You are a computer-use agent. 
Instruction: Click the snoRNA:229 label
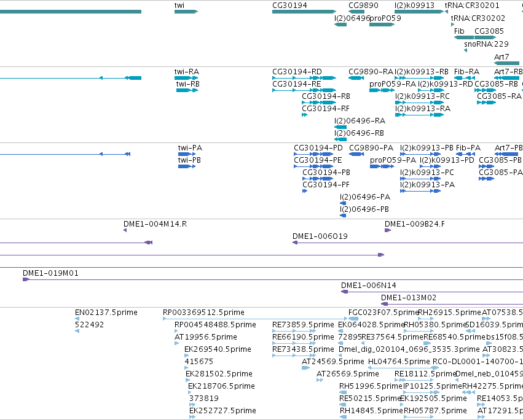click(486, 44)
